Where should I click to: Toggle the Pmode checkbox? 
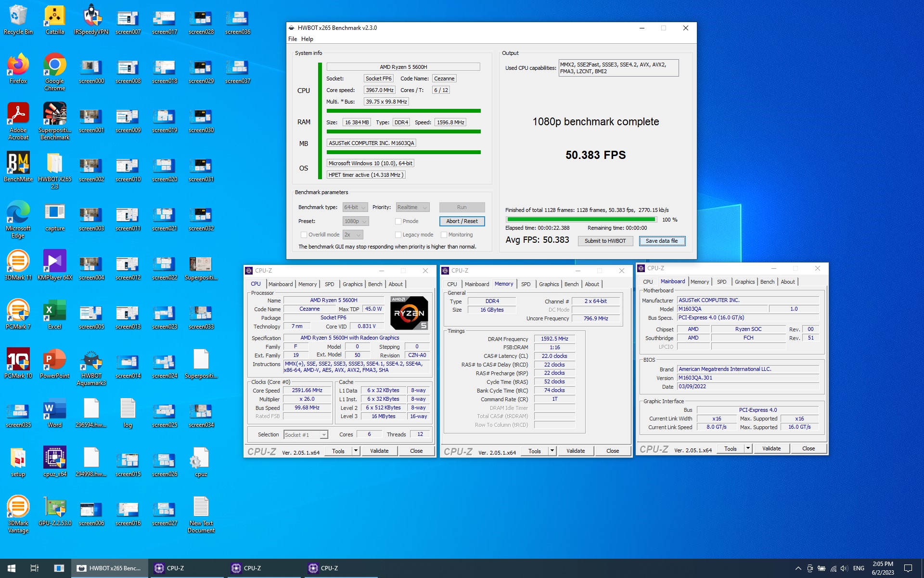(398, 221)
